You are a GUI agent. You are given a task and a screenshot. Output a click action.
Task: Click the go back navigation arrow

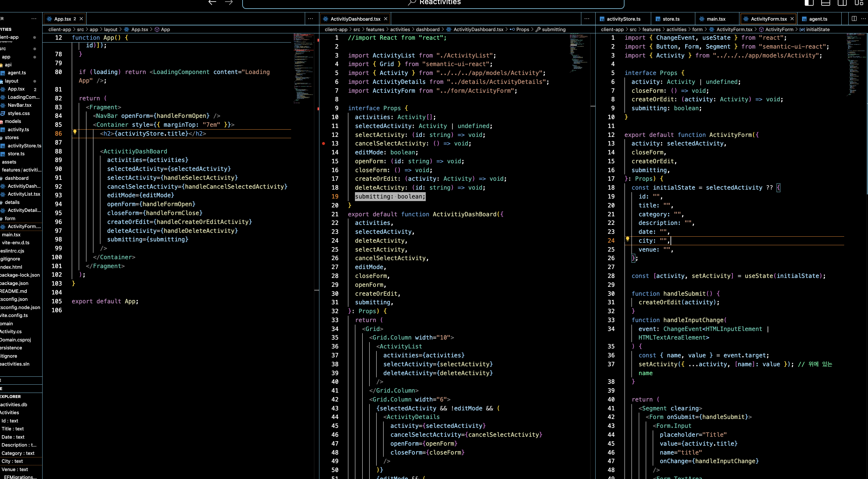212,3
